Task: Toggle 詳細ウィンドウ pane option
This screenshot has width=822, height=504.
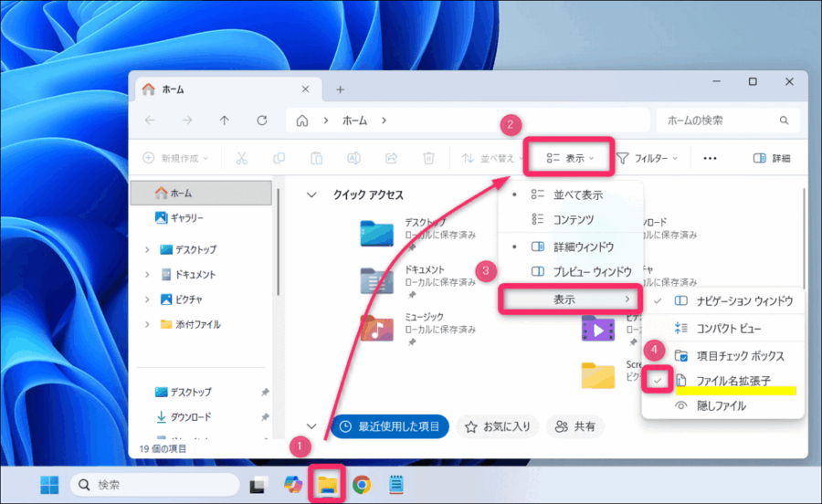Action: click(570, 247)
